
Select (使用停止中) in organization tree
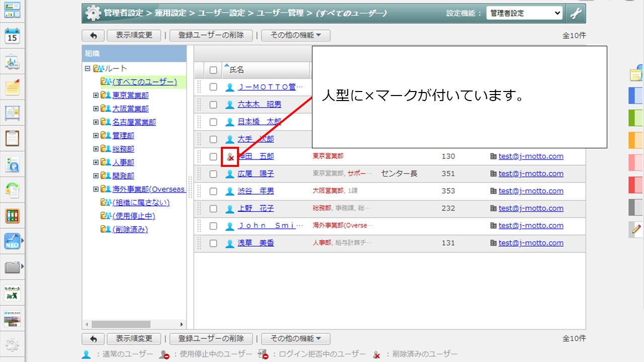click(133, 216)
